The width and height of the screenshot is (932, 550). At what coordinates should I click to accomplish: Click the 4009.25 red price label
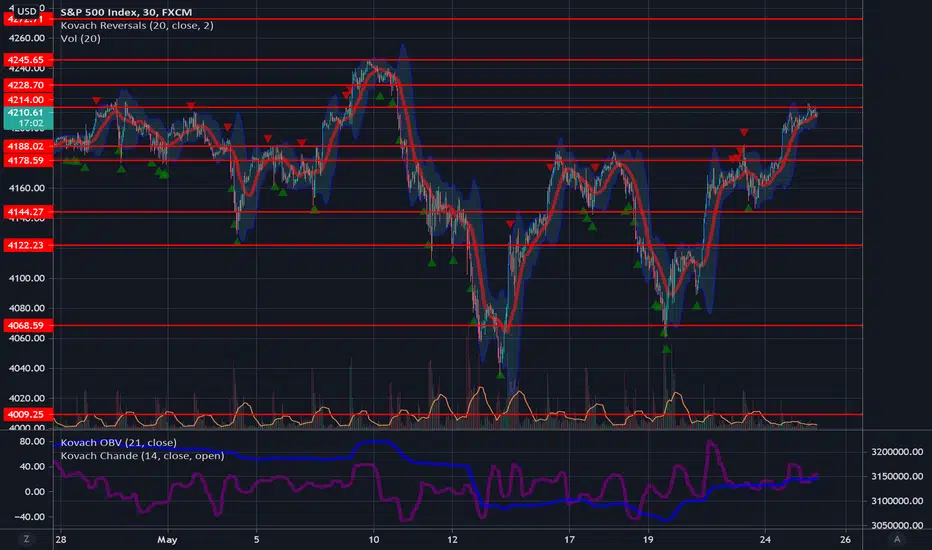click(x=28, y=414)
